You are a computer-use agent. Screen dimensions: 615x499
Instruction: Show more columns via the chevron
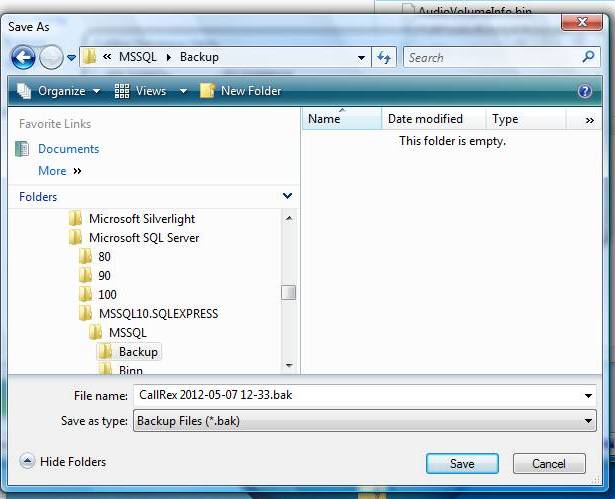pyautogui.click(x=590, y=120)
